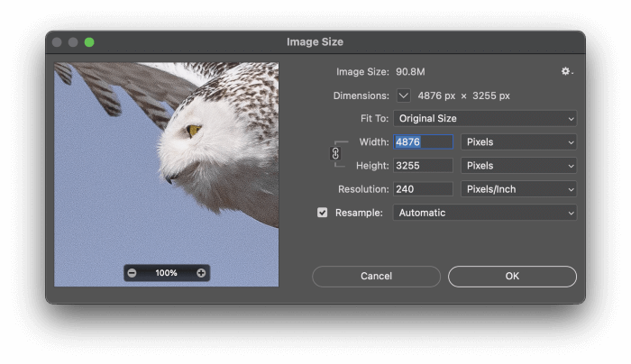Image resolution: width=631 pixels, height=364 pixels.
Task: Click the zoom out minus icon
Action: (x=133, y=273)
